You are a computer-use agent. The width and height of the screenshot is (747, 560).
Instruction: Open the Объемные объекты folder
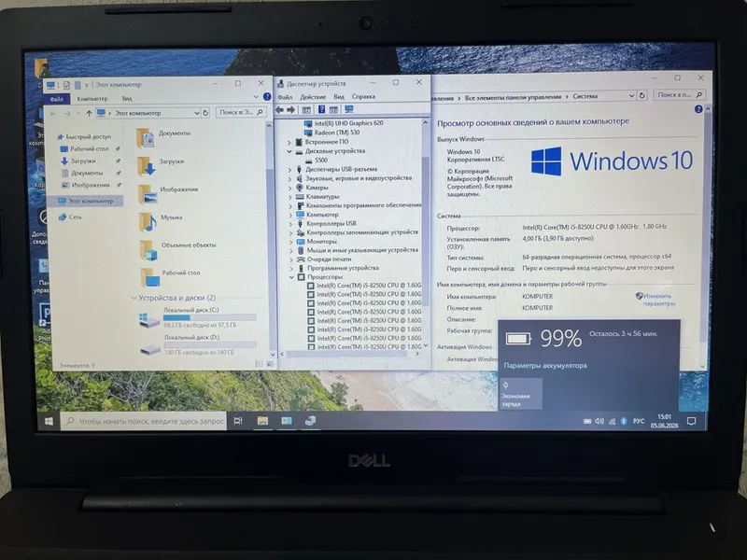click(177, 248)
